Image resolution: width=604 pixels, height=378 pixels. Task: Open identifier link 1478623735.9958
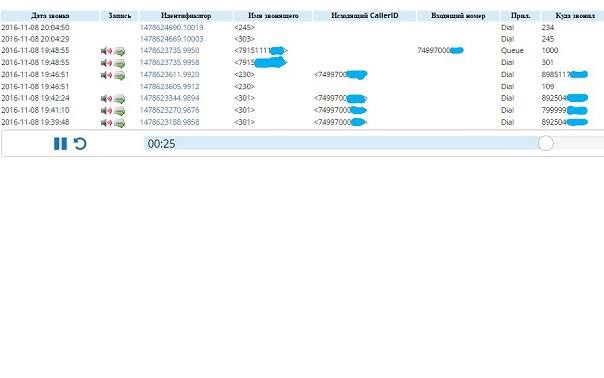pos(169,62)
